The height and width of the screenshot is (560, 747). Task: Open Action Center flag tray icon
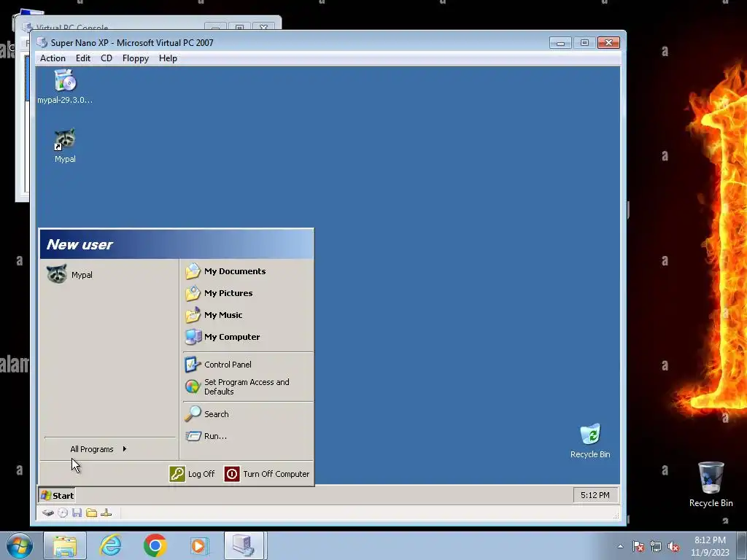click(x=638, y=546)
